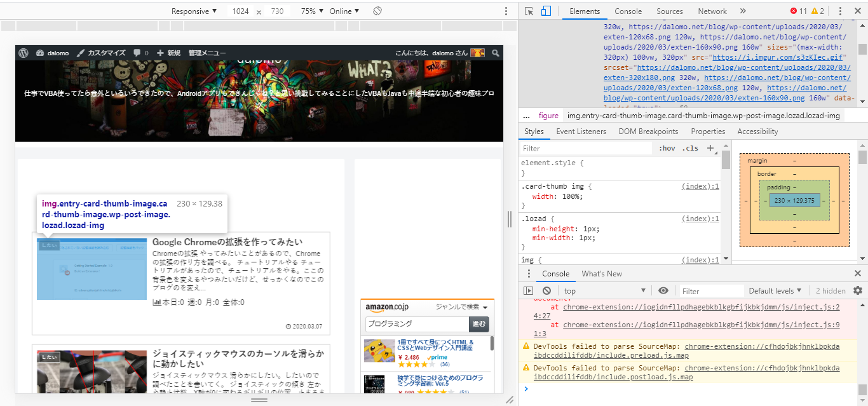Click the Google Chrome article thumbnail
This screenshot has width=868, height=406.
[92, 269]
